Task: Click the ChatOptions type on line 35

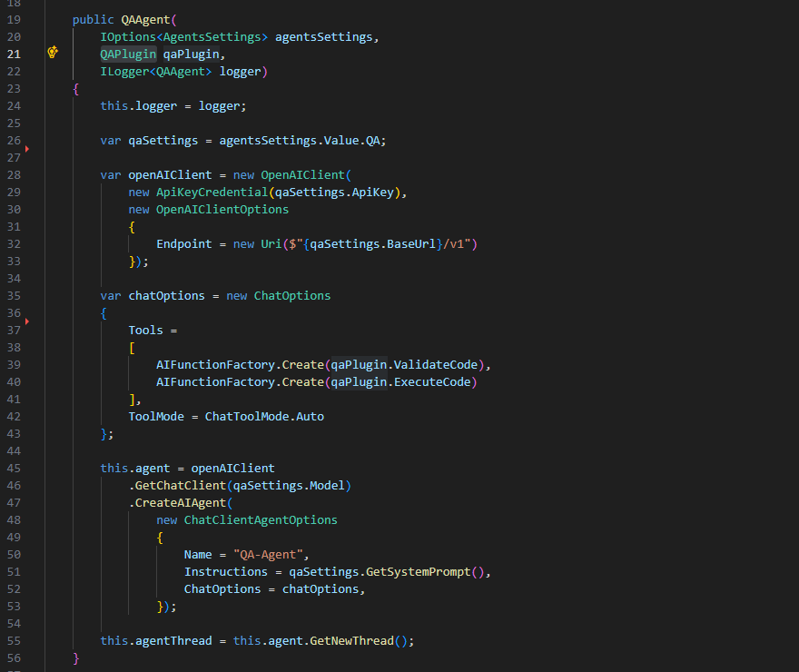Action: tap(292, 296)
